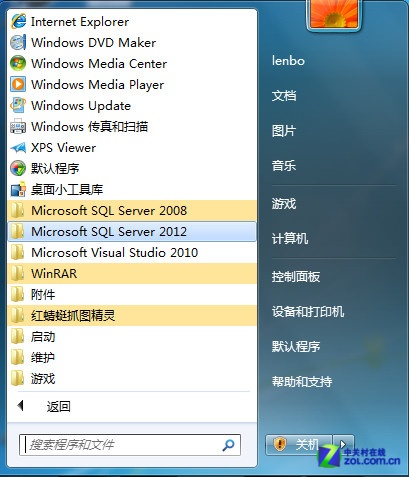Open 计算机 in the right pane
This screenshot has width=409, height=477.
(x=290, y=238)
